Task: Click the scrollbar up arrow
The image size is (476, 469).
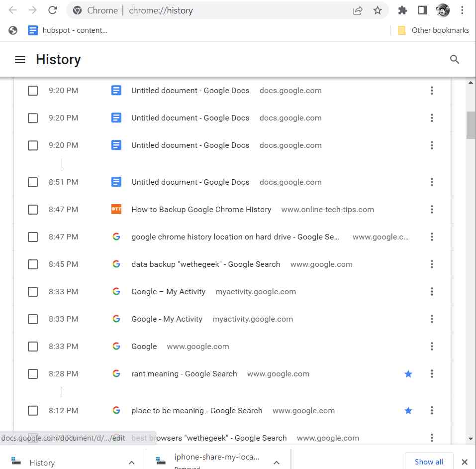Action: coord(471,82)
